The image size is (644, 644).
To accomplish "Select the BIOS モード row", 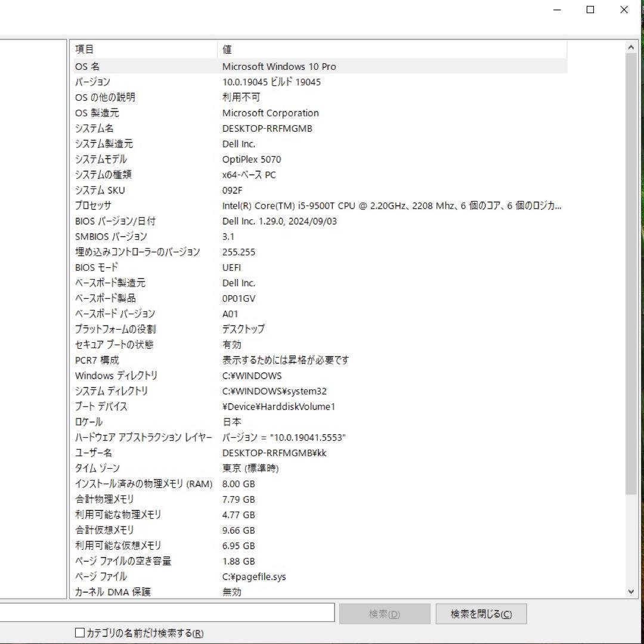I will click(x=179, y=267).
